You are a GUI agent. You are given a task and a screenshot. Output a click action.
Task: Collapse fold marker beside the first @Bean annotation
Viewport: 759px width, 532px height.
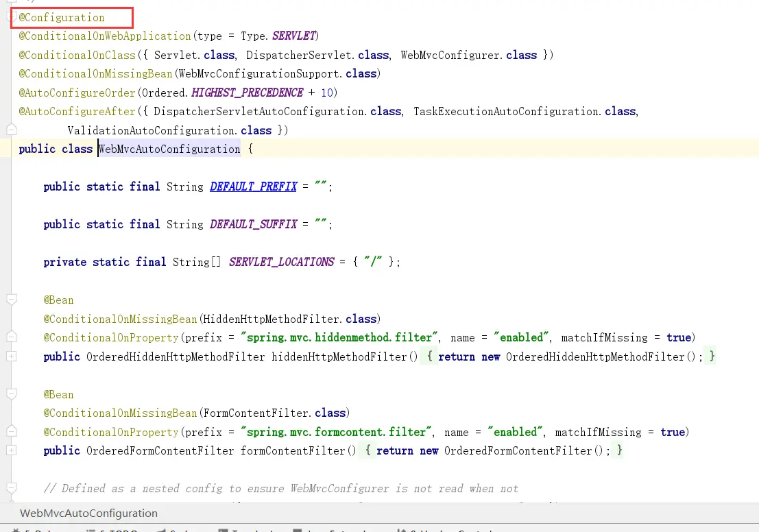pos(11,300)
